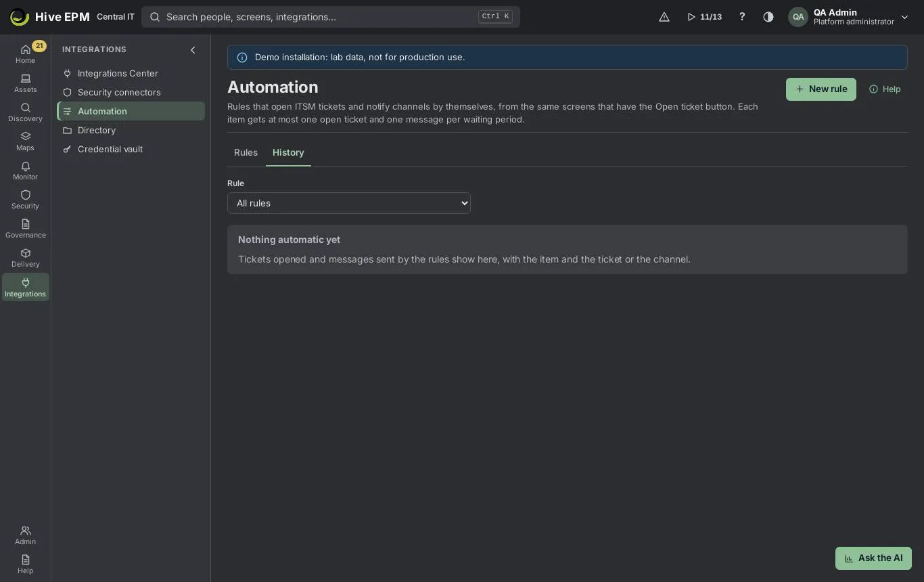Viewport: 924px width, 582px height.
Task: Open the Help link beside New rule
Action: pyautogui.click(x=885, y=89)
